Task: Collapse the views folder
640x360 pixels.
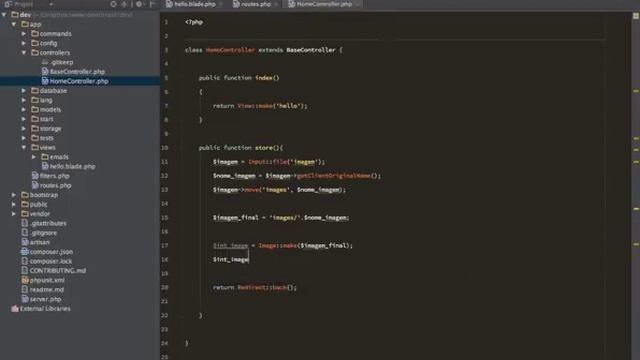Action: tap(24, 147)
